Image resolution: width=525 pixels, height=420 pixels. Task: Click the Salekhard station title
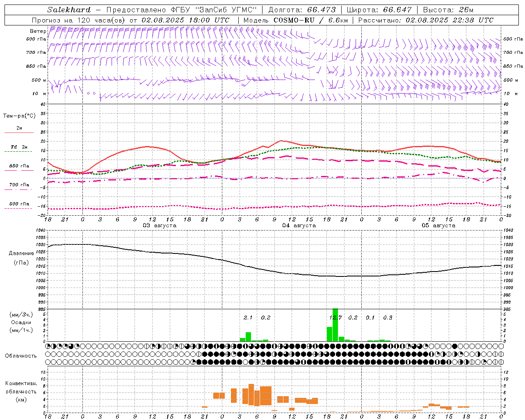coord(69,10)
